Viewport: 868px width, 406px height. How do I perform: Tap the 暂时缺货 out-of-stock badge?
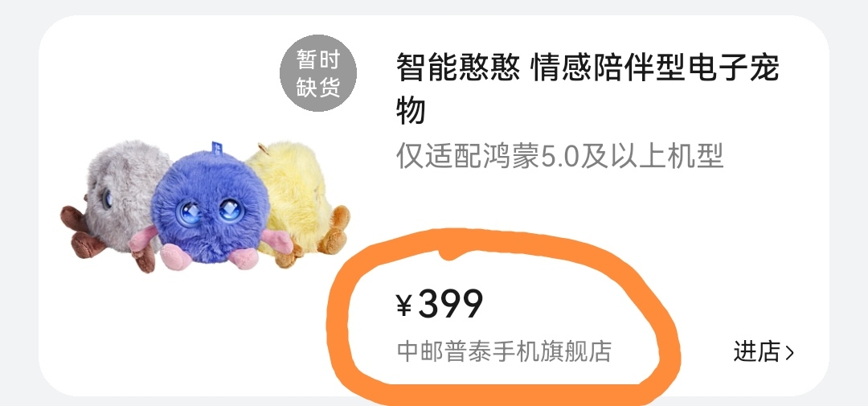point(317,73)
